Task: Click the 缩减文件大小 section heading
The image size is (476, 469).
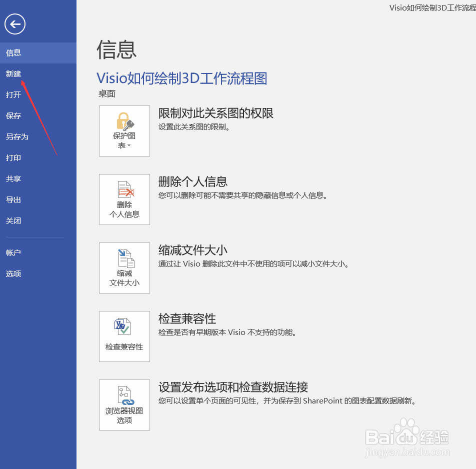Action: coord(193,250)
